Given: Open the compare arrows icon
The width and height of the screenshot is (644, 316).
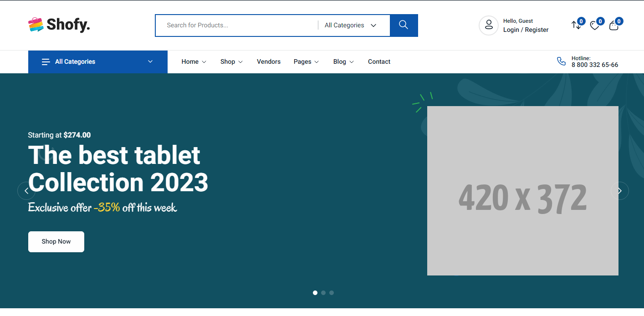Looking at the screenshot, I should (577, 25).
